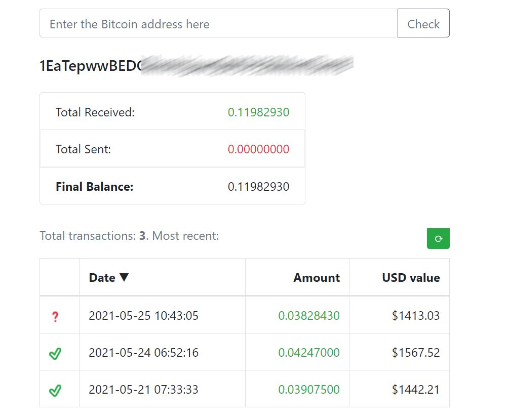Select the Total Received value 0.11982930
The width and height of the screenshot is (509, 420).
coord(258,112)
